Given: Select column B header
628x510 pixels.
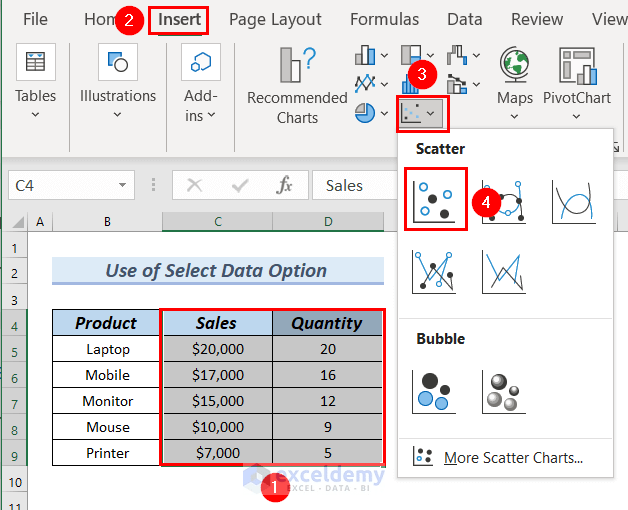Looking at the screenshot, I should [107, 222].
